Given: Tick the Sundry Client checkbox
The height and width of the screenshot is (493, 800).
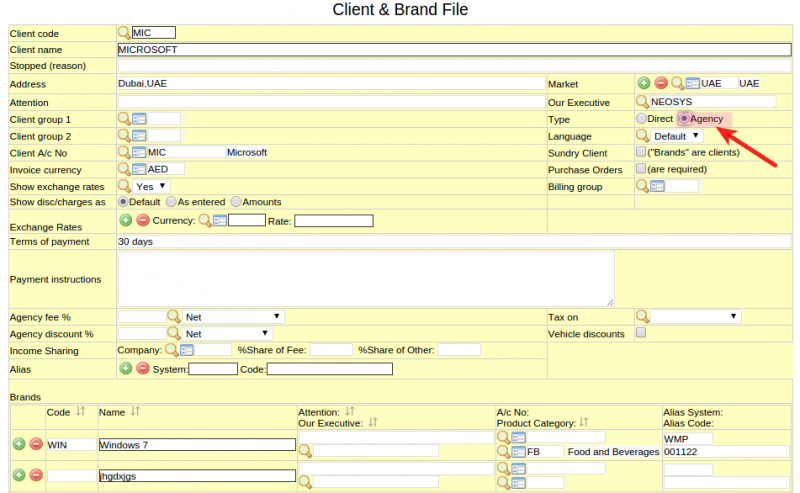Looking at the screenshot, I should pyautogui.click(x=641, y=152).
